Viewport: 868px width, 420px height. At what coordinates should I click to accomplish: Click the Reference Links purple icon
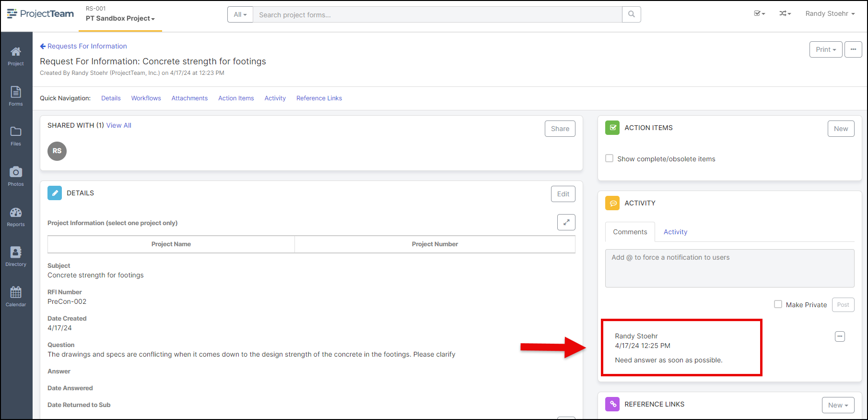612,404
